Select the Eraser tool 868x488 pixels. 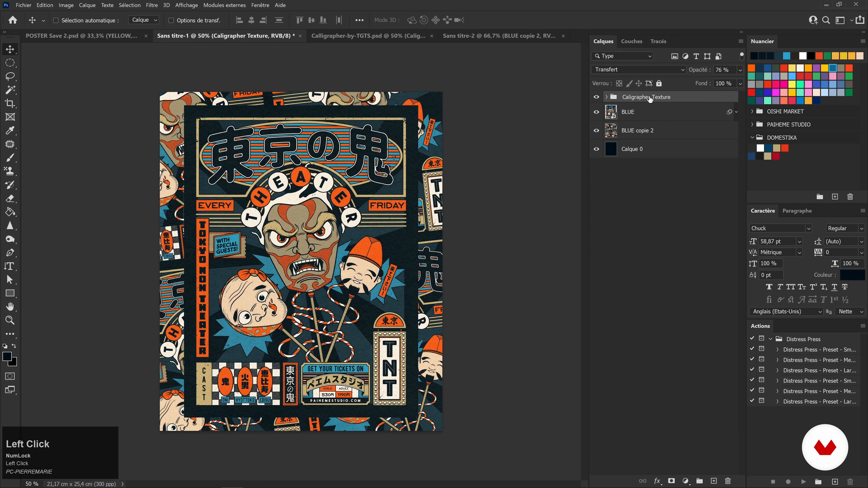pyautogui.click(x=10, y=198)
